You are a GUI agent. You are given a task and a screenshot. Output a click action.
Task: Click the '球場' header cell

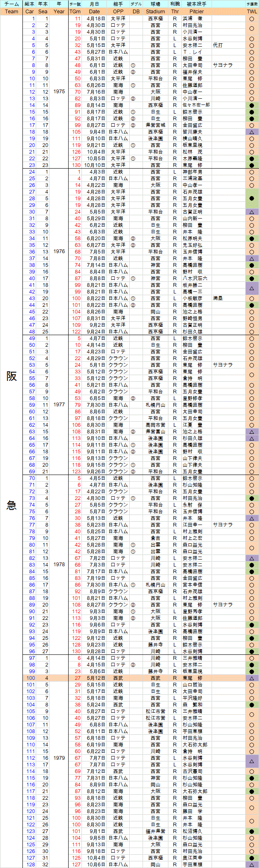pos(155,4)
